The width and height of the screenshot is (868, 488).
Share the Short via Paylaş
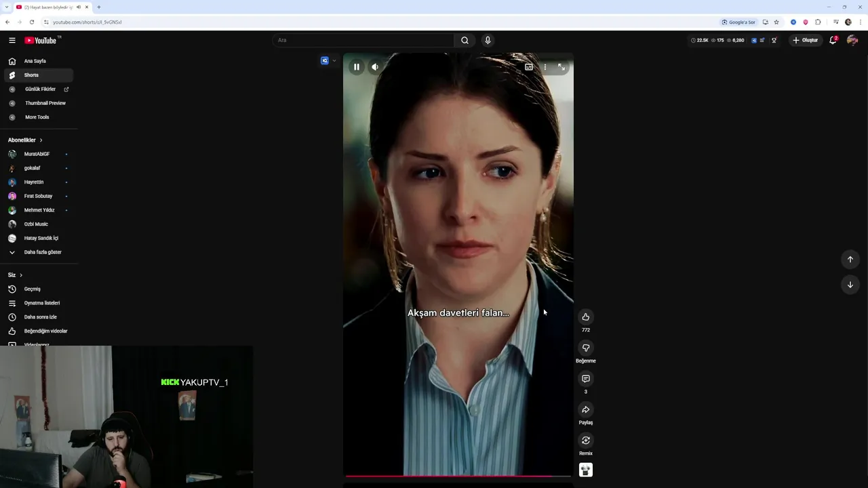pos(586,410)
